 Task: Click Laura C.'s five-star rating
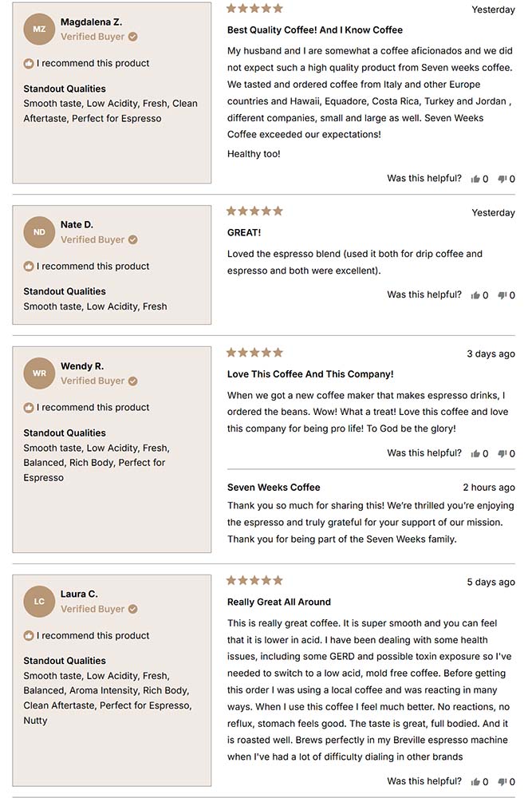(254, 582)
